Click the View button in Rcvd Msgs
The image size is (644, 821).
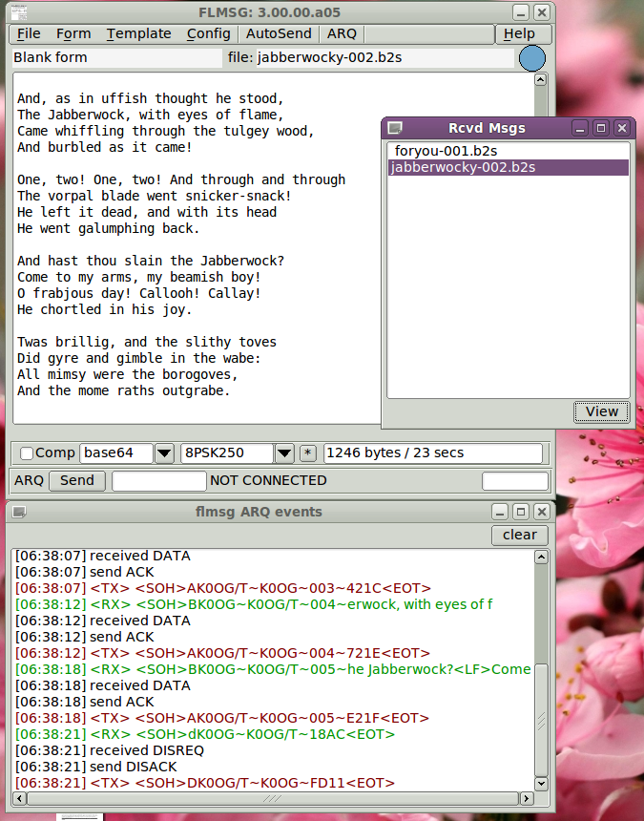pyautogui.click(x=602, y=412)
